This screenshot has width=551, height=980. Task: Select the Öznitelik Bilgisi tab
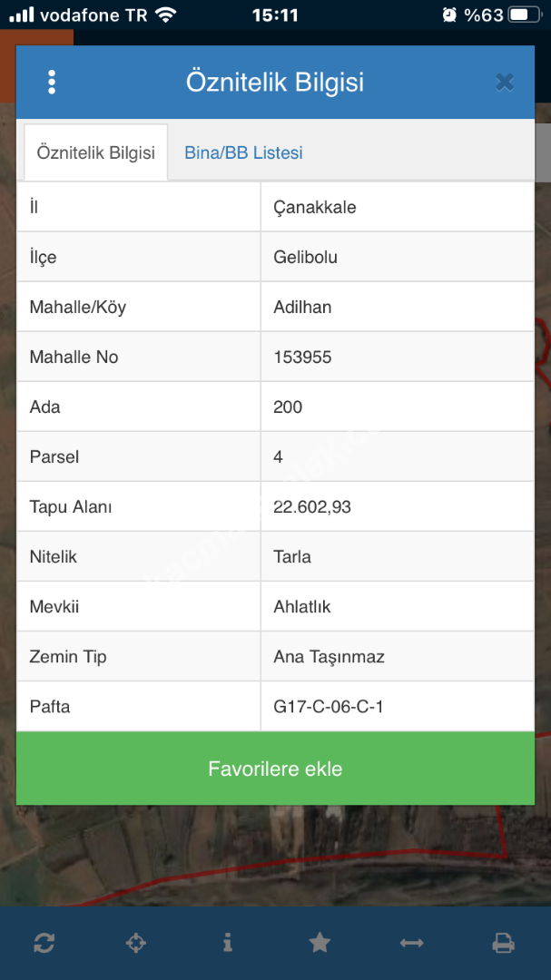[95, 152]
